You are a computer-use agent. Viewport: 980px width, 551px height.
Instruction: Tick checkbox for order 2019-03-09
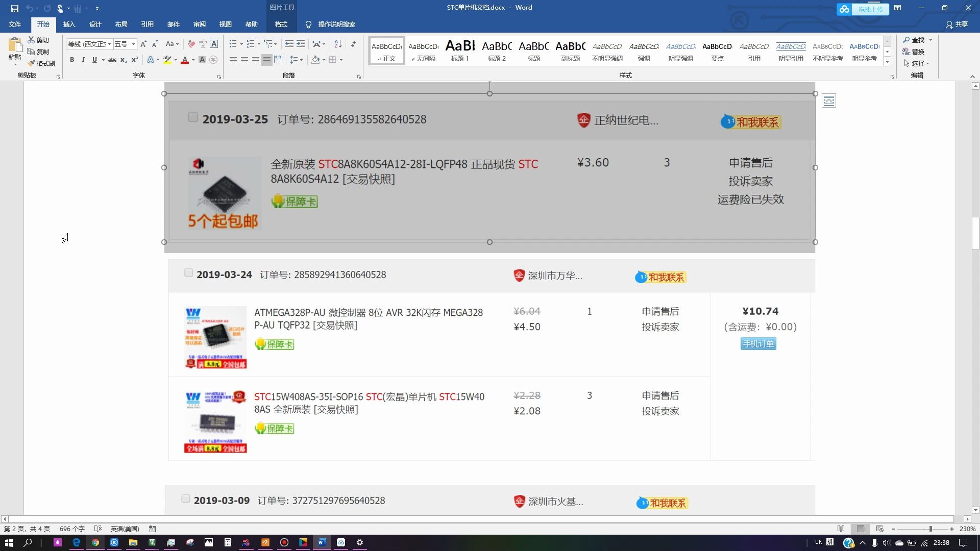coord(186,498)
